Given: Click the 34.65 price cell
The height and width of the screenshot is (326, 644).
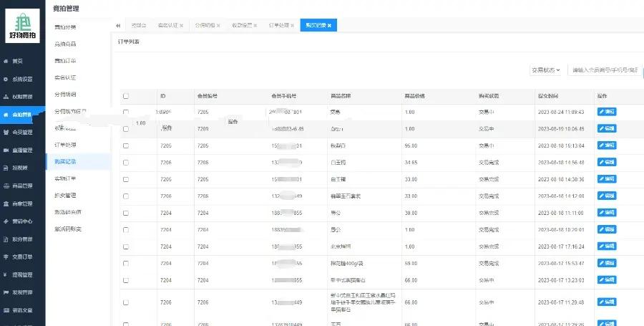Looking at the screenshot, I should (411, 163).
